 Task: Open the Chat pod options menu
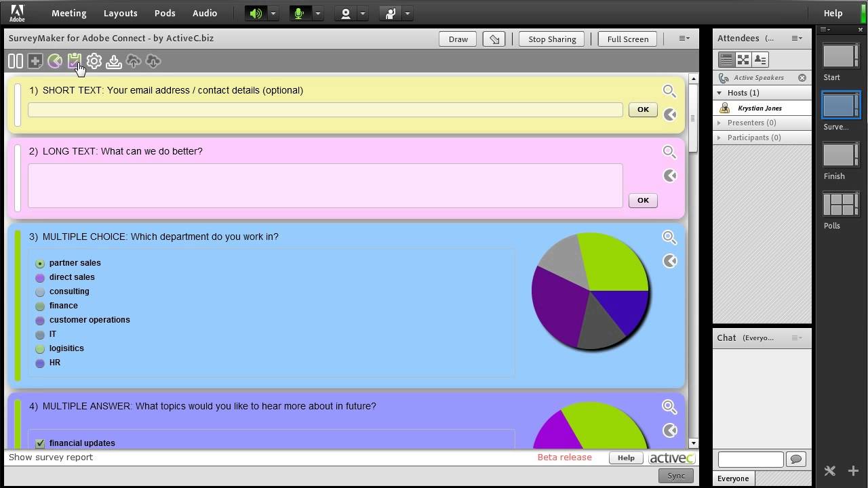click(797, 338)
